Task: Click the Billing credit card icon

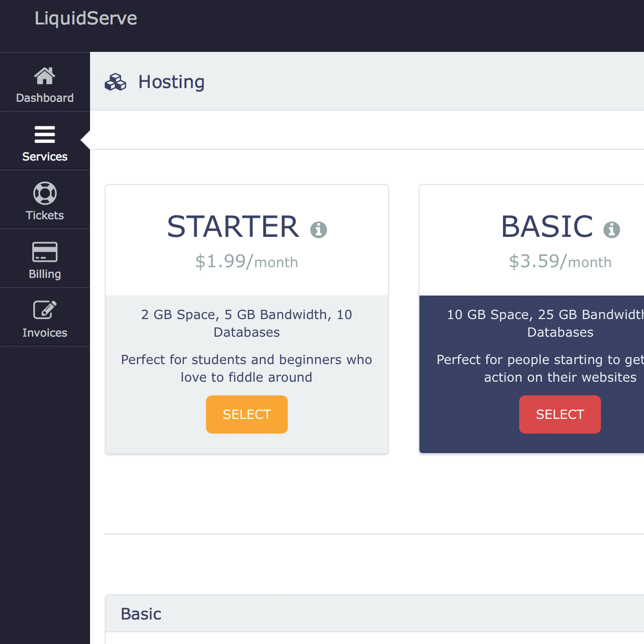Action: coord(45,252)
